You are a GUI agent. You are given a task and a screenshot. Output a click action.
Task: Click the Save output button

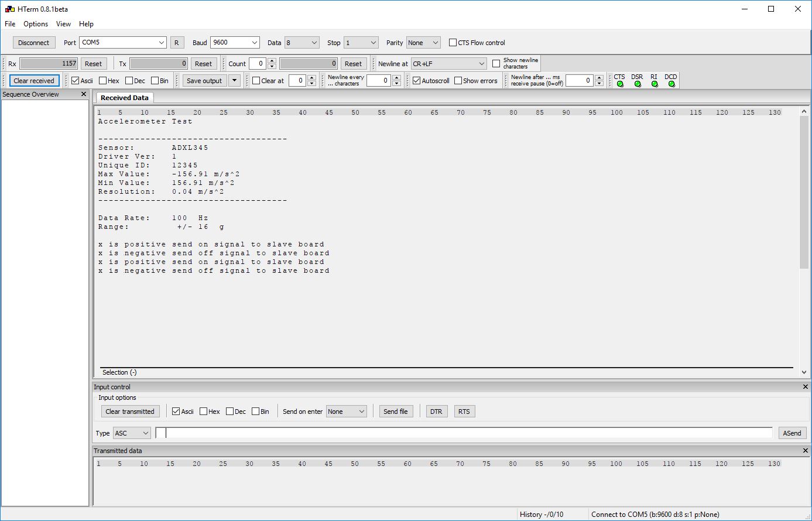click(204, 81)
